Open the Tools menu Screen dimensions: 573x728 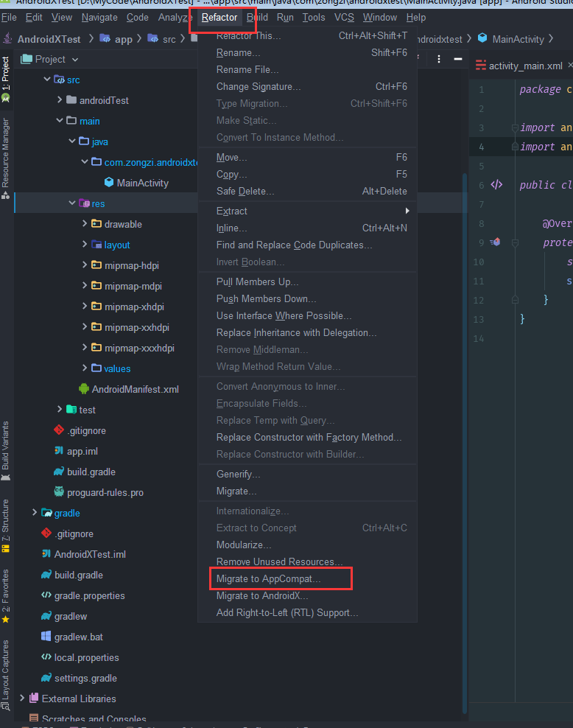point(314,18)
